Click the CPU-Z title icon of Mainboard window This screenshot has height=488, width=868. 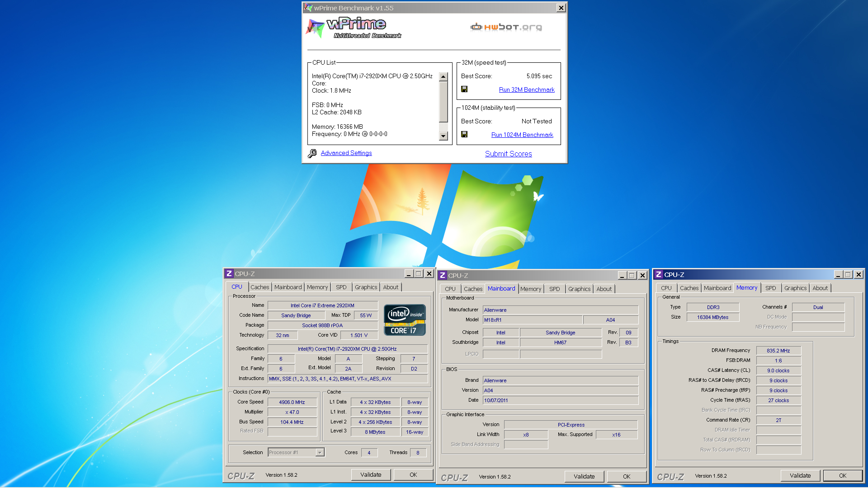coord(443,275)
